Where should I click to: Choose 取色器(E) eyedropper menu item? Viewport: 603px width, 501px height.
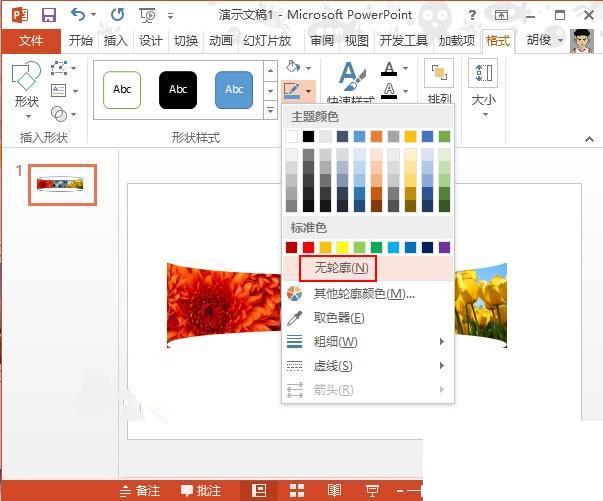[x=368, y=318]
